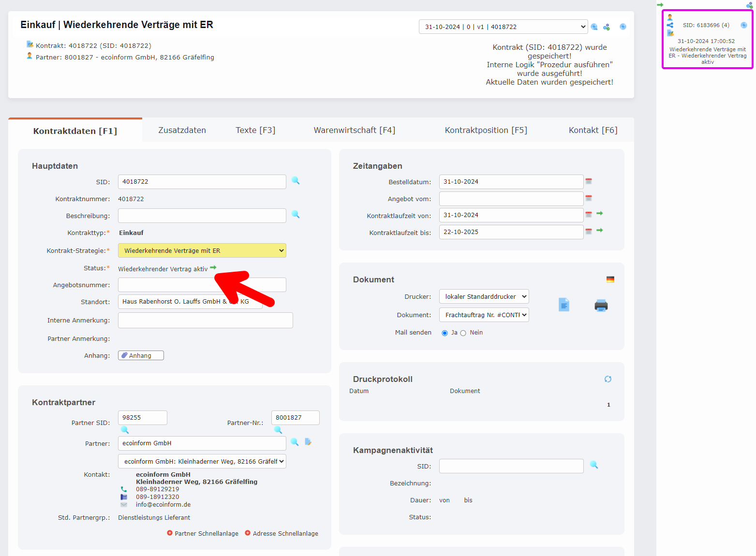The image size is (756, 556).
Task: Expand the Kontrakt-Strategie dropdown
Action: [202, 250]
